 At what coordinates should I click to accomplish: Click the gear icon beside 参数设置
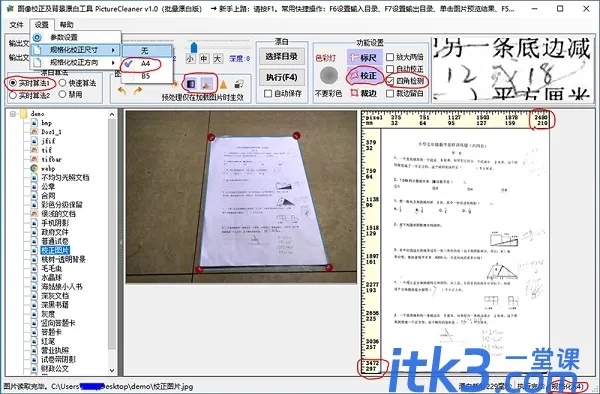37,37
